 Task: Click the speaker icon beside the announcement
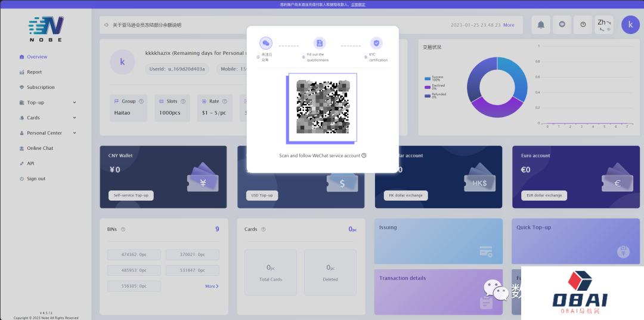click(106, 25)
